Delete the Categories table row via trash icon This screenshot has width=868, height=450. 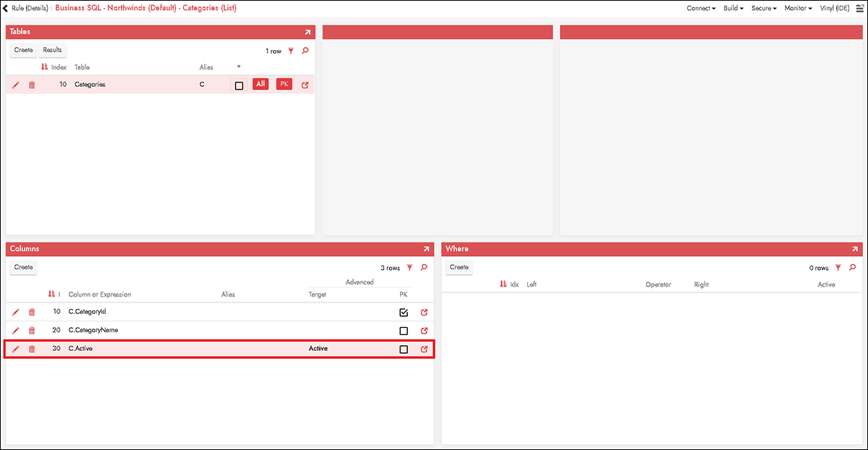point(32,85)
